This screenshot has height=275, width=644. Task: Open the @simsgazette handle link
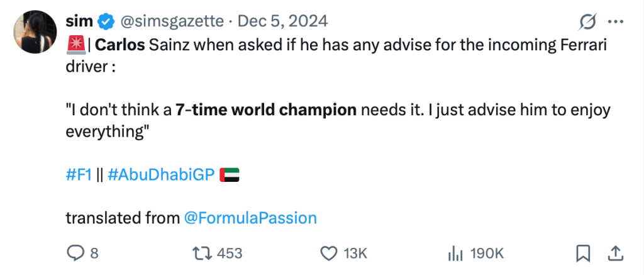(171, 21)
